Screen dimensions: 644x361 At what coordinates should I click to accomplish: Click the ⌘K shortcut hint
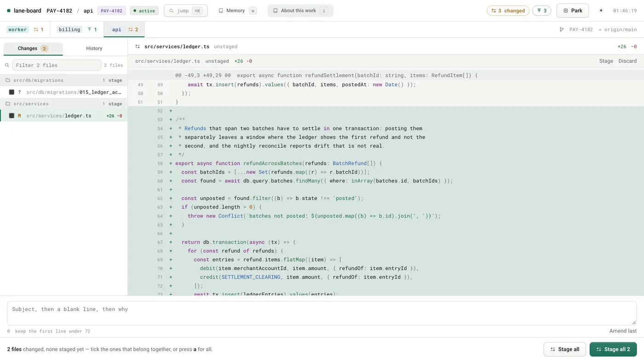197,11
